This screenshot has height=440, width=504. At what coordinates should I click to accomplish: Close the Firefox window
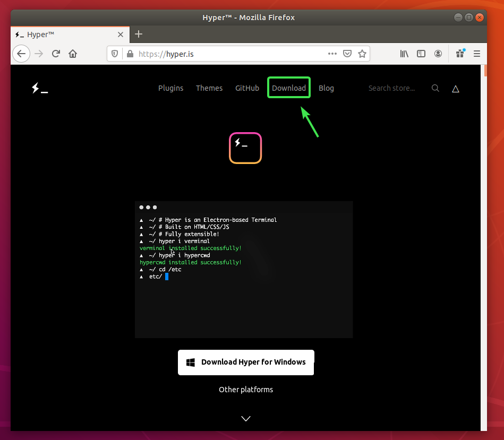480,18
